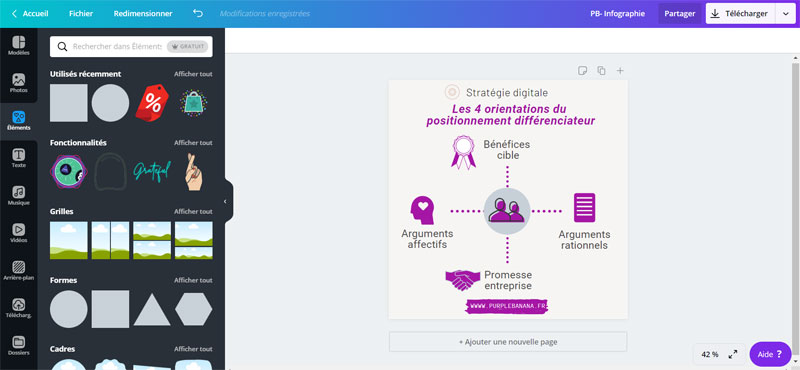Click the Partager button
Screen dimensions: 800x370
tap(680, 14)
